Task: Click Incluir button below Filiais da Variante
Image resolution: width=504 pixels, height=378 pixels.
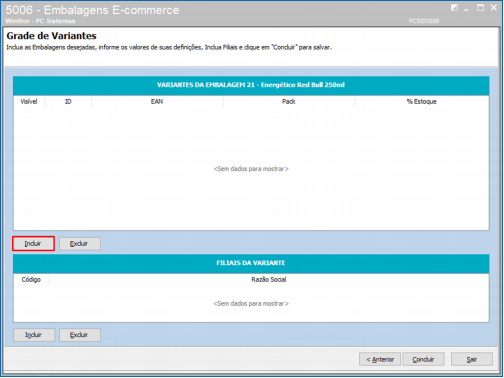Action: pos(34,335)
